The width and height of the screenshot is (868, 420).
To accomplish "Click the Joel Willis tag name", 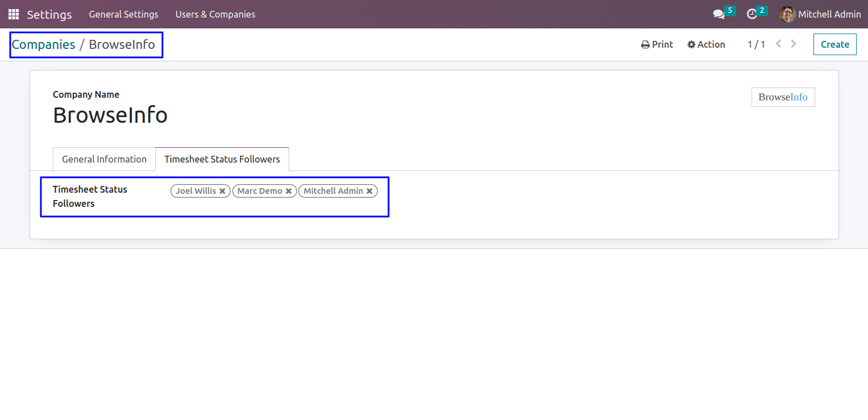I will coord(196,191).
